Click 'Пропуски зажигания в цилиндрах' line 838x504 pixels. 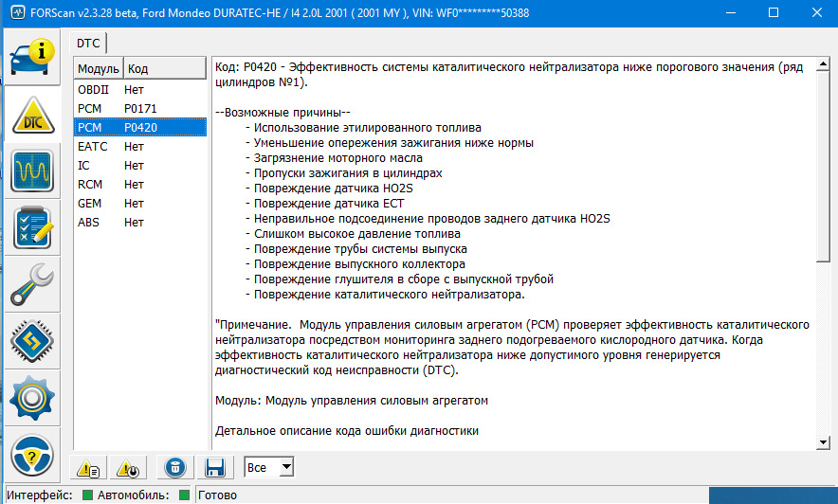344,173
